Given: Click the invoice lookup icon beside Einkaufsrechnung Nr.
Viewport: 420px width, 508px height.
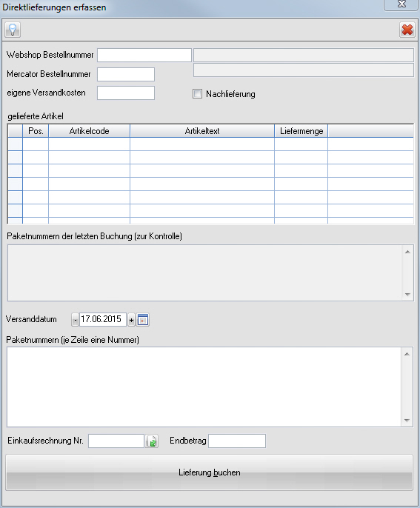Looking at the screenshot, I should pyautogui.click(x=152, y=441).
